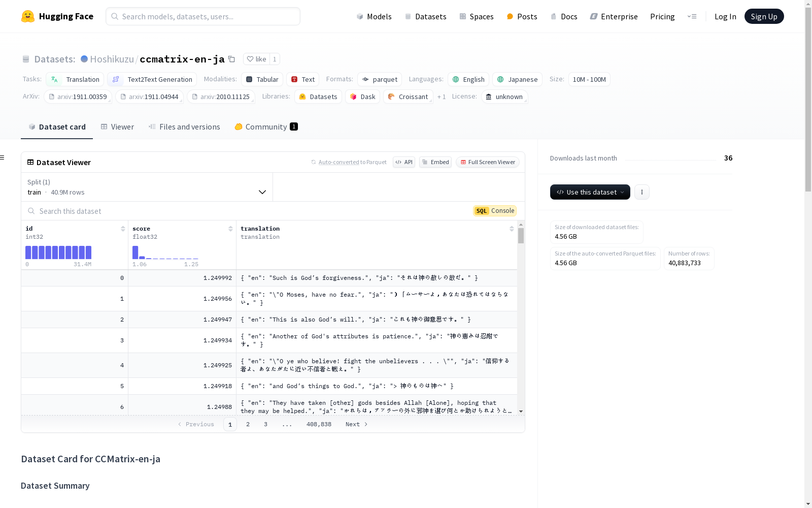Go to Datasets in top navigation
The height and width of the screenshot is (508, 812).
coord(425,16)
